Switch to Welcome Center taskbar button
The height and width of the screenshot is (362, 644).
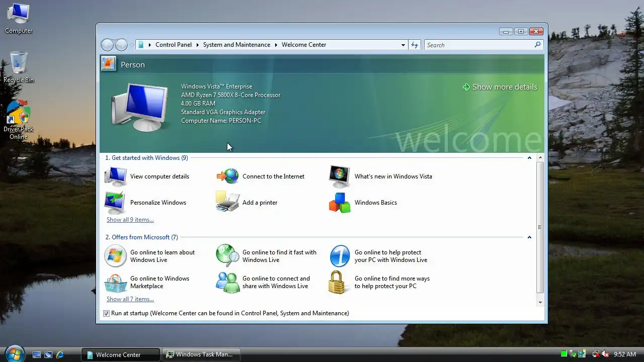pyautogui.click(x=121, y=354)
